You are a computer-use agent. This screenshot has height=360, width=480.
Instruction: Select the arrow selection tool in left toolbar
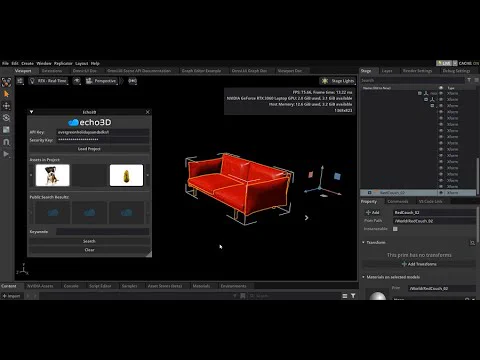pos(6,94)
